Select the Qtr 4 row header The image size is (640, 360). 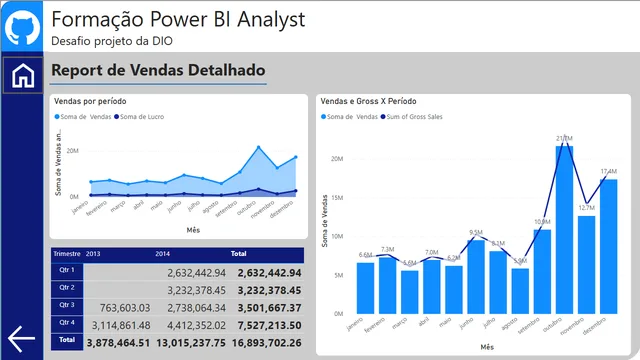[67, 323]
